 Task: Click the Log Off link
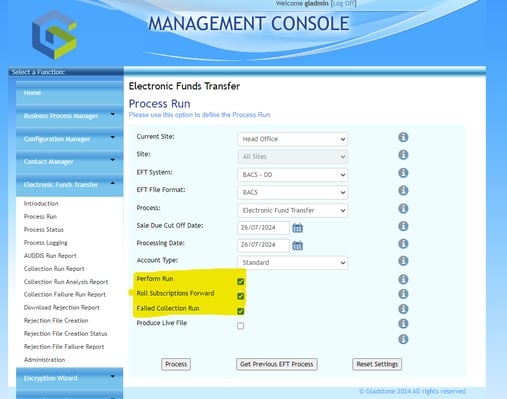[343, 3]
